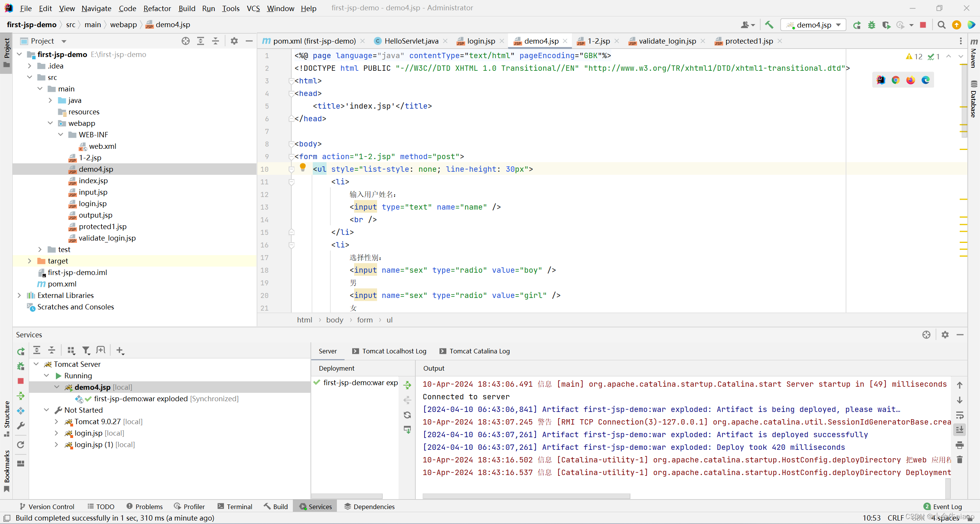The height and width of the screenshot is (524, 980).
Task: Open the Refactor menu
Action: click(x=157, y=8)
